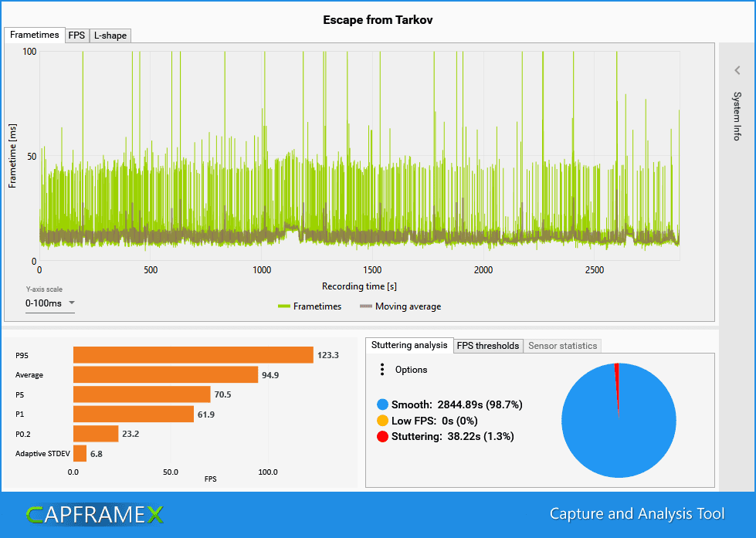Click the P1 bar in the FPS chart
This screenshot has height=538, width=756.
click(x=134, y=414)
